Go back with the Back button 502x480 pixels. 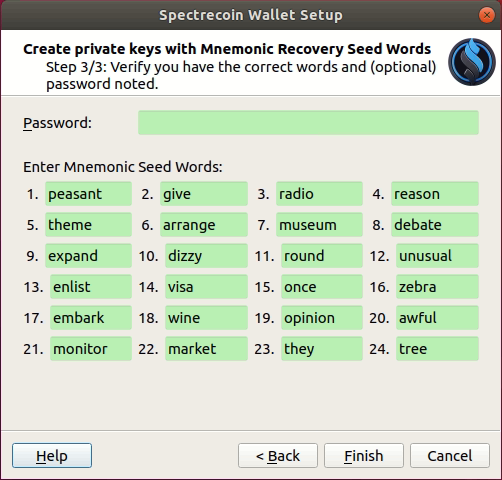pyautogui.click(x=278, y=455)
